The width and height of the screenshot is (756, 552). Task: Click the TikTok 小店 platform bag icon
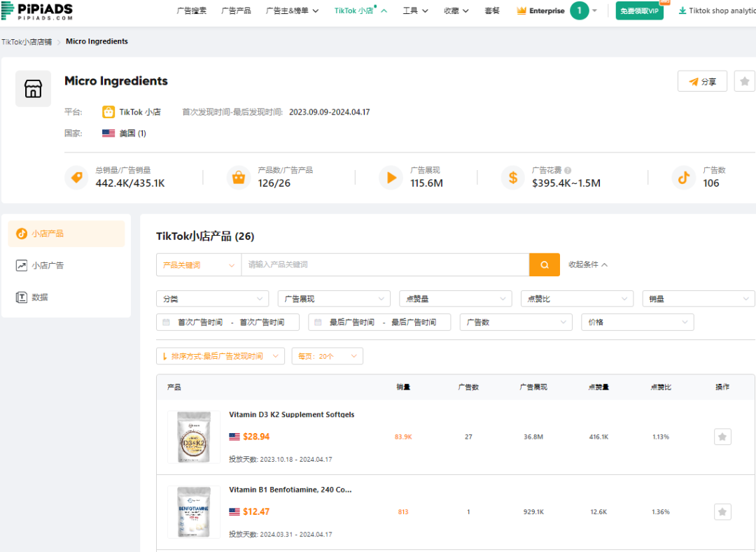pos(108,112)
